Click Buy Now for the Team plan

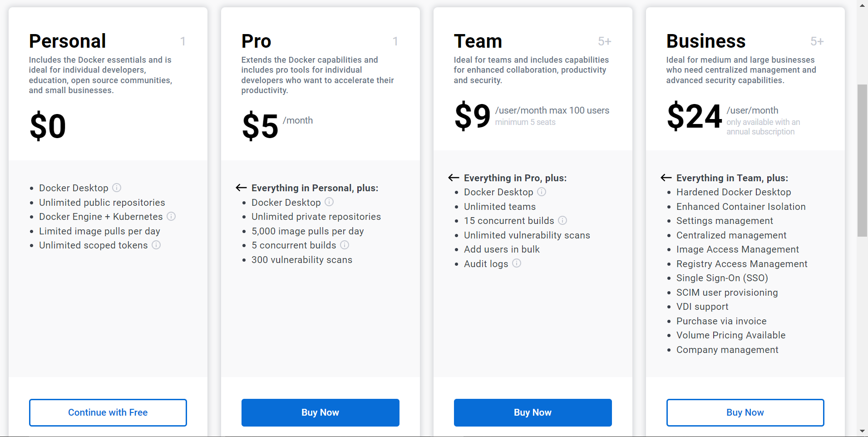click(533, 412)
